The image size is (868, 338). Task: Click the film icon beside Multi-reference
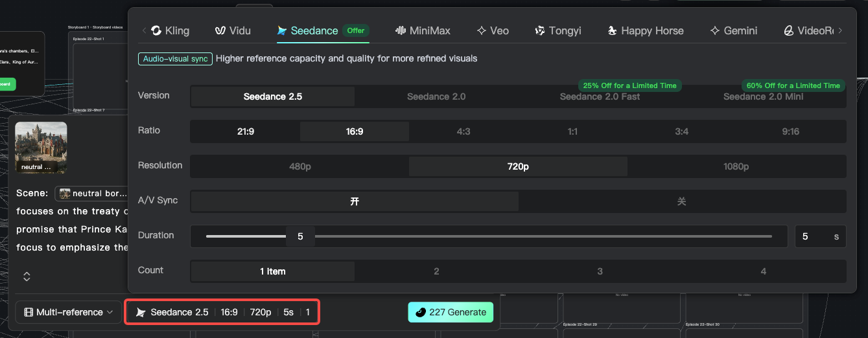click(x=29, y=312)
